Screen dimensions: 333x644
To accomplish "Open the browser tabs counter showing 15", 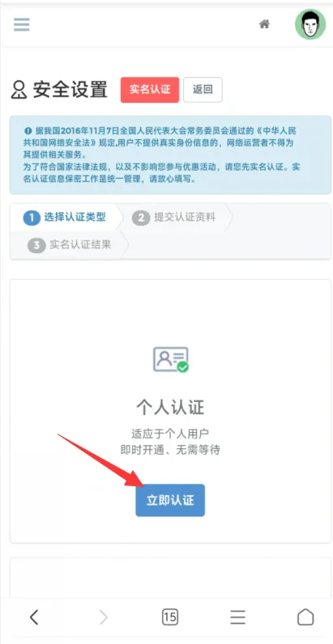I will coord(170,616).
